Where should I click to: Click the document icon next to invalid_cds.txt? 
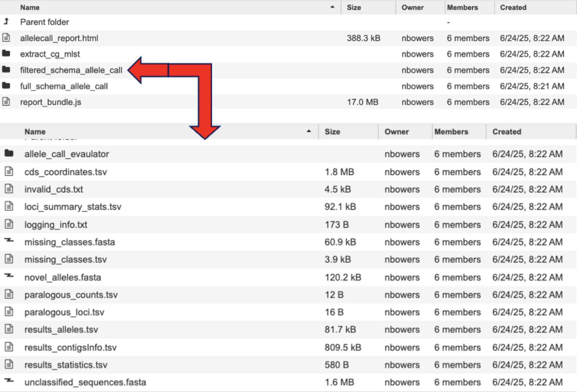(x=9, y=189)
